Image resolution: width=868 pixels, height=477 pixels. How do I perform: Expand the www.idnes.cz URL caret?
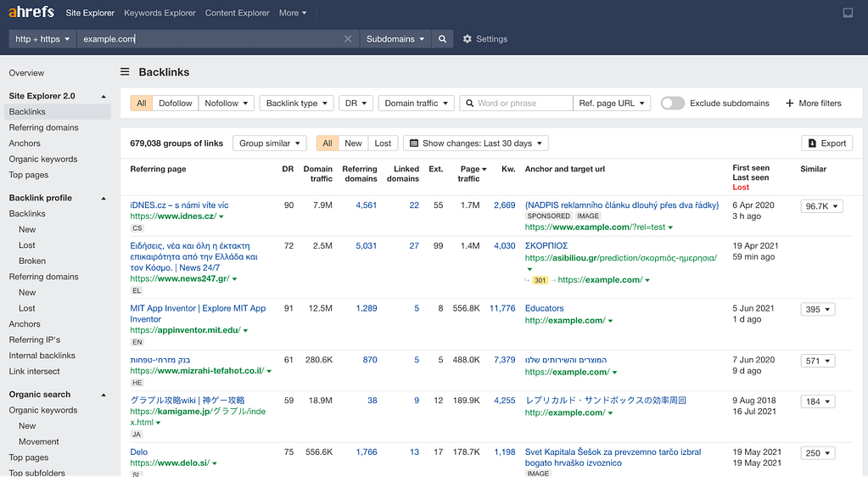point(221,216)
